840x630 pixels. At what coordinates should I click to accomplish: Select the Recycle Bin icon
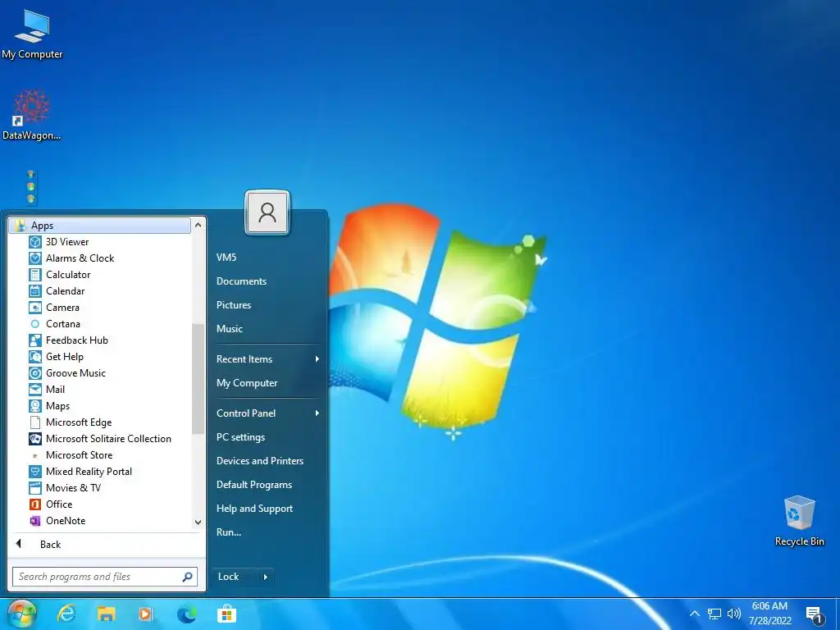point(799,520)
